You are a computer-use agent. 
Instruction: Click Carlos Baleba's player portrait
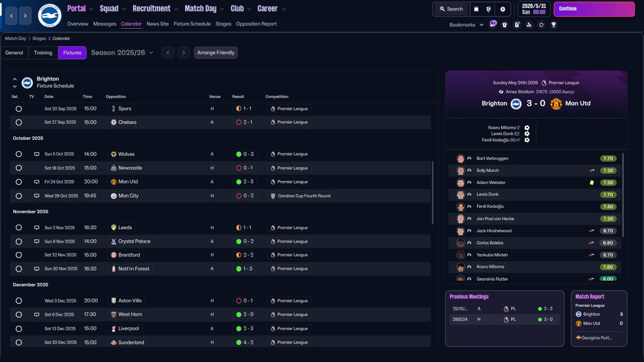pyautogui.click(x=460, y=243)
